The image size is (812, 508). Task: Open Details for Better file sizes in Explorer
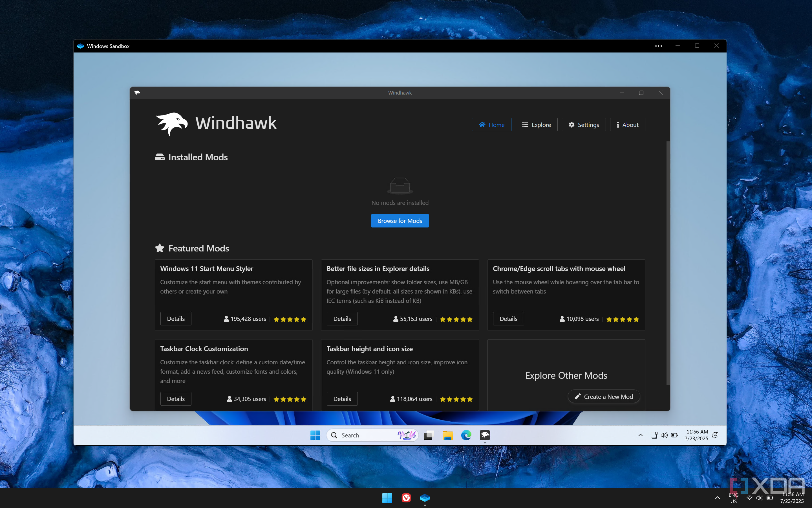click(x=342, y=319)
